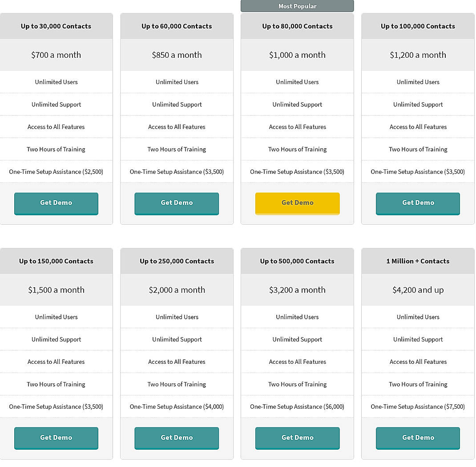Click Get Demo for Up to 150,000 Contacts plan
The height and width of the screenshot is (467, 476).
pos(56,438)
